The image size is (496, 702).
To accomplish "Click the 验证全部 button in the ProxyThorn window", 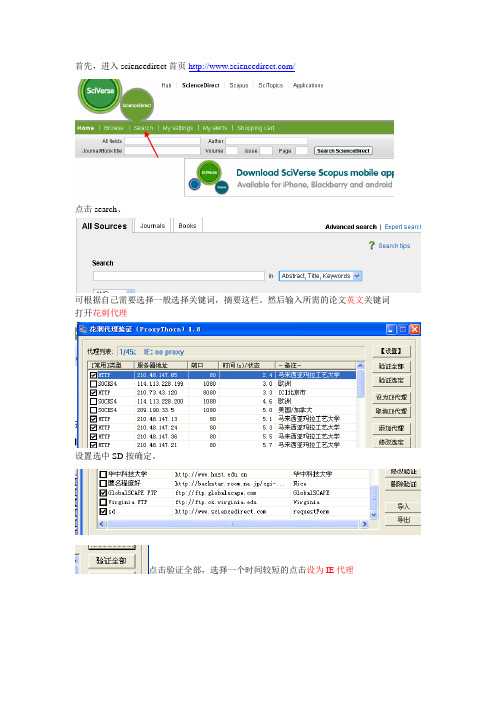I will coord(391,366).
